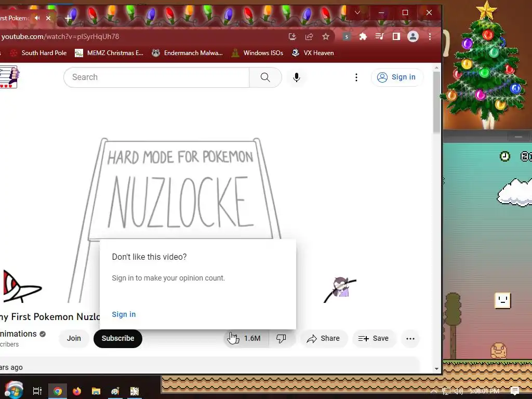Click the magnifier search button
Screen dimensions: 532x399
tap(265, 77)
